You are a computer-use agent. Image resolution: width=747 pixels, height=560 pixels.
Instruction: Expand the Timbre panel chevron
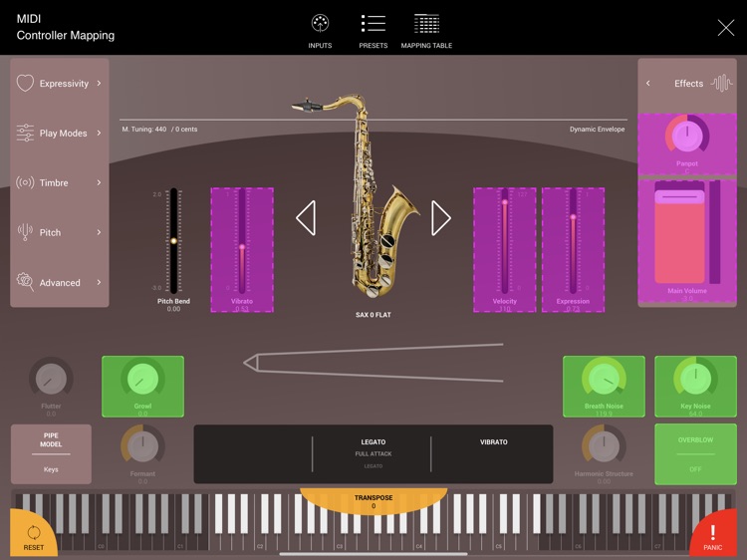point(99,182)
